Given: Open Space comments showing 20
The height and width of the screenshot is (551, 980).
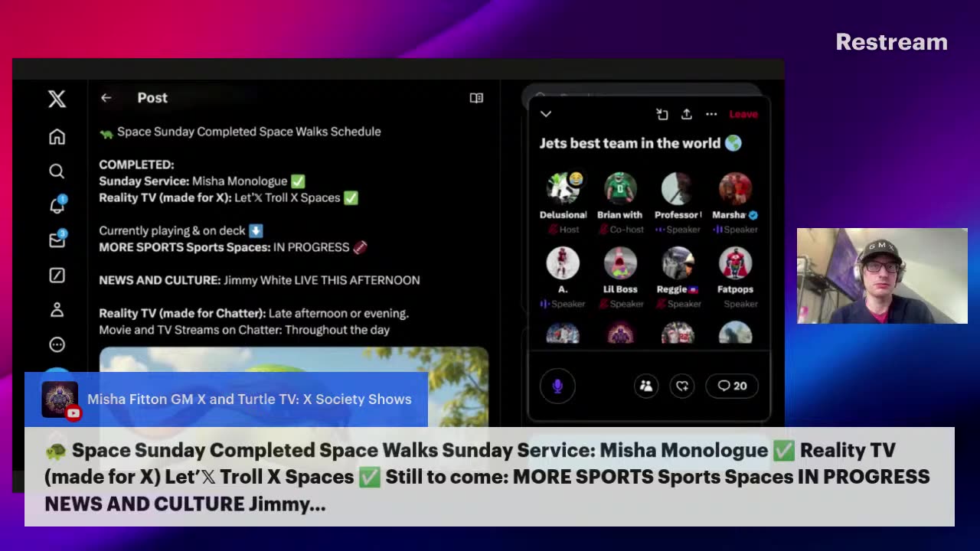Looking at the screenshot, I should point(733,386).
